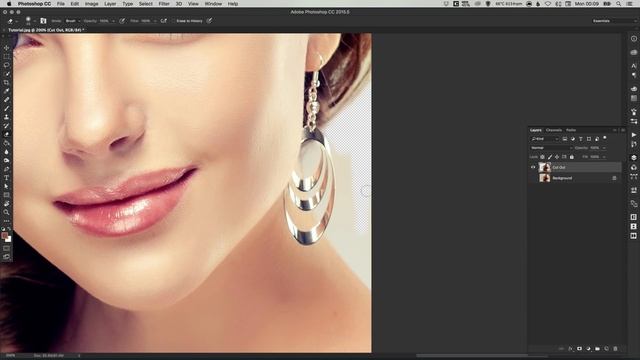Change the screen mode icon
Screen dimensions: 640x360
point(7,257)
